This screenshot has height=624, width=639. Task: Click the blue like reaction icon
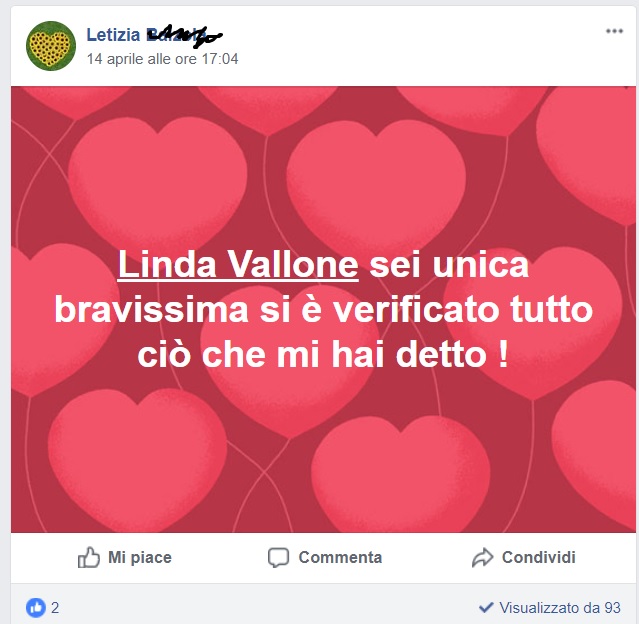pyautogui.click(x=36, y=608)
